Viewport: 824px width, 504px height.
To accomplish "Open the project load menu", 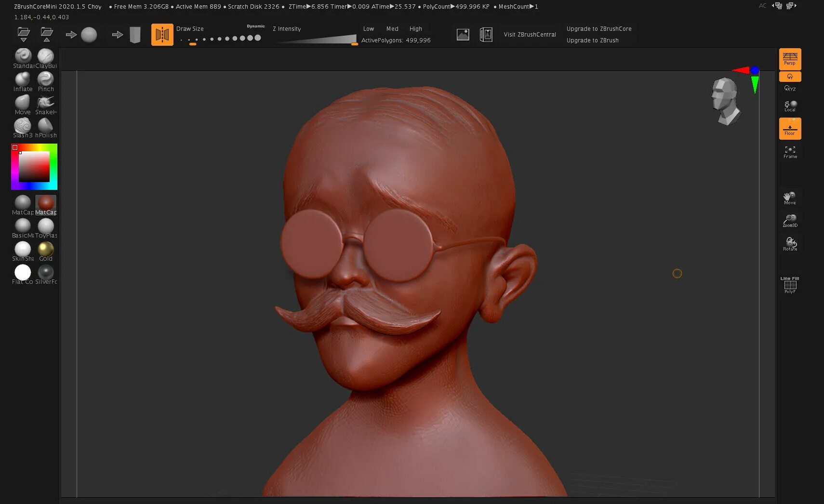I will pyautogui.click(x=23, y=34).
